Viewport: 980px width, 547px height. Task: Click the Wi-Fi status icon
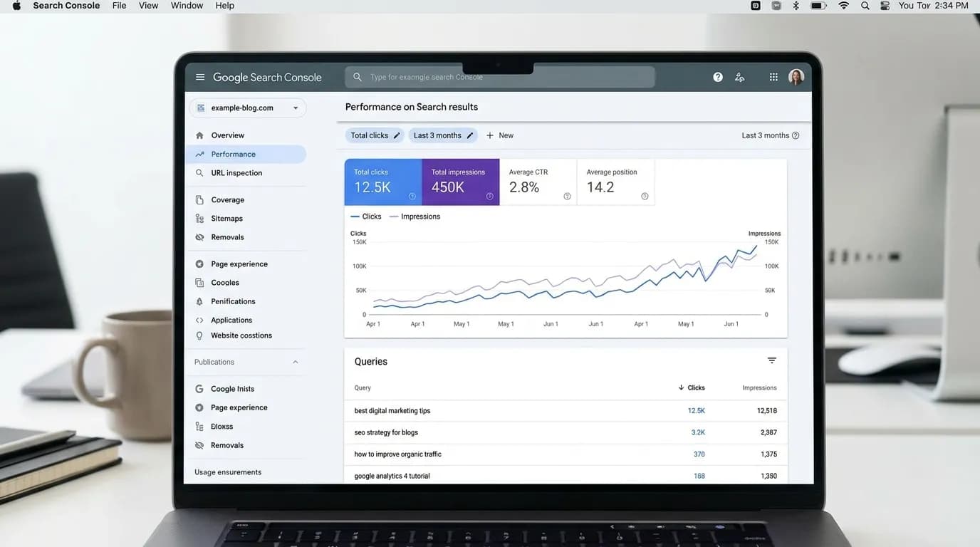pos(844,6)
